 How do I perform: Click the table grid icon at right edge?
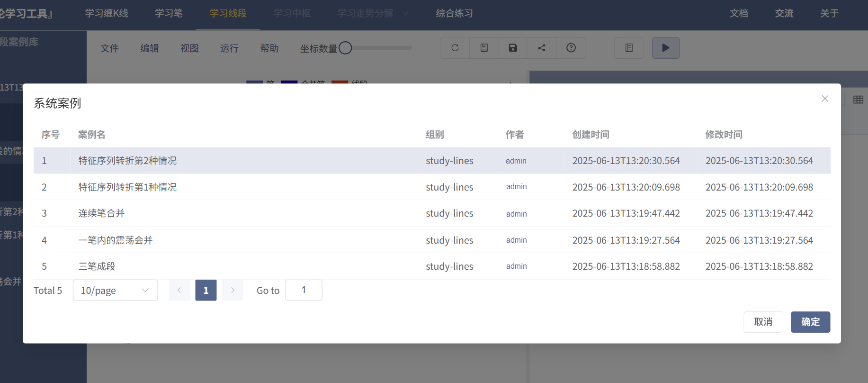point(858,100)
